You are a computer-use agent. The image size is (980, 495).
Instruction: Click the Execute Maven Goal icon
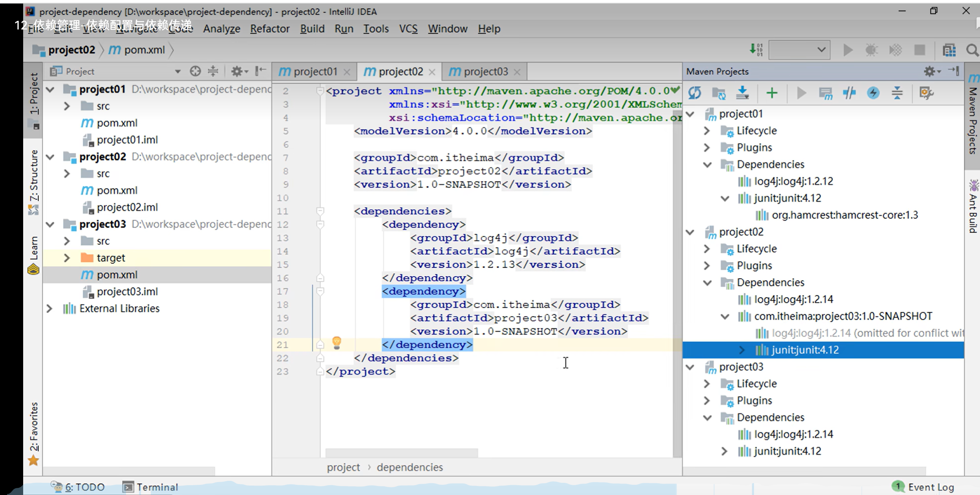(x=826, y=93)
